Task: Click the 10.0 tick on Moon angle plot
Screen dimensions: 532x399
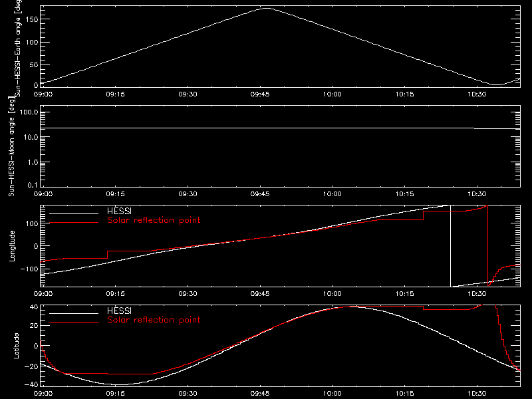Action: pos(31,137)
